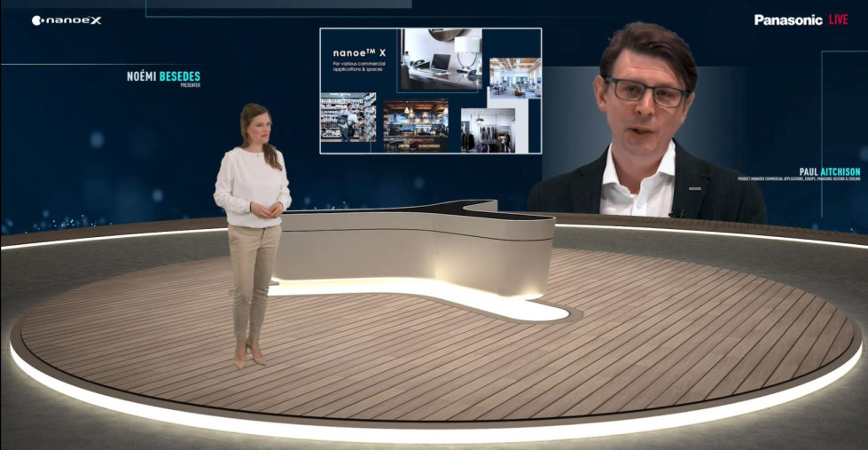Open the open-plan office photo on slide
Viewport: 868px width, 450px height.
(x=515, y=78)
